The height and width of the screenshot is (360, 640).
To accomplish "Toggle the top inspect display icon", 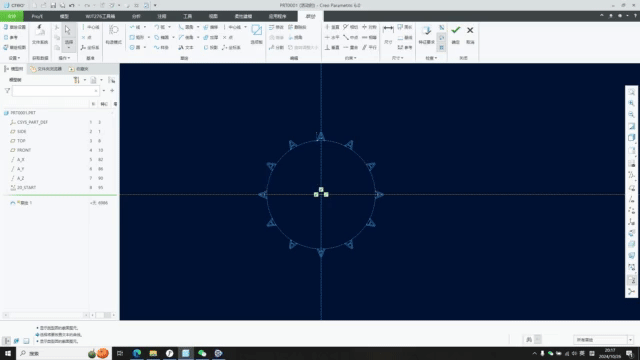I will pos(442,27).
